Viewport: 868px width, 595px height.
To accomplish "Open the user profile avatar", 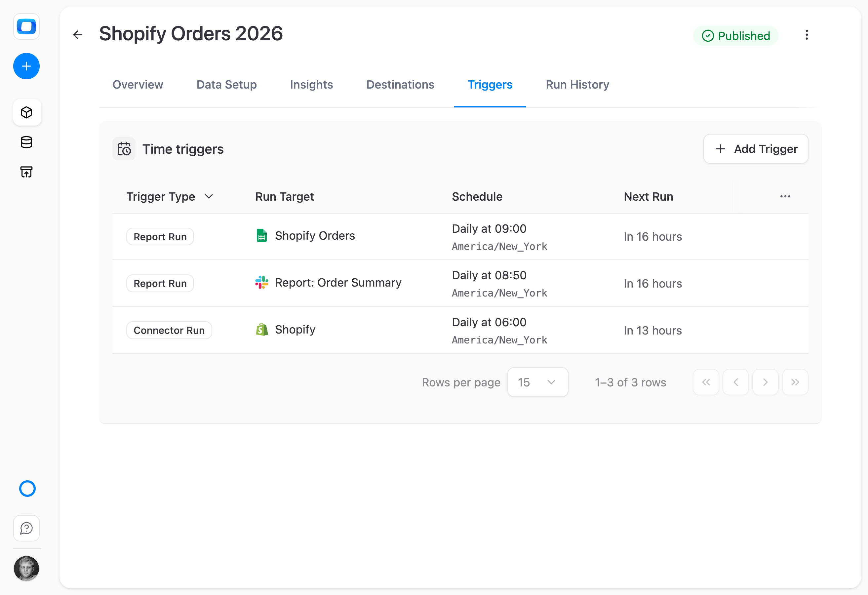I will [x=26, y=568].
